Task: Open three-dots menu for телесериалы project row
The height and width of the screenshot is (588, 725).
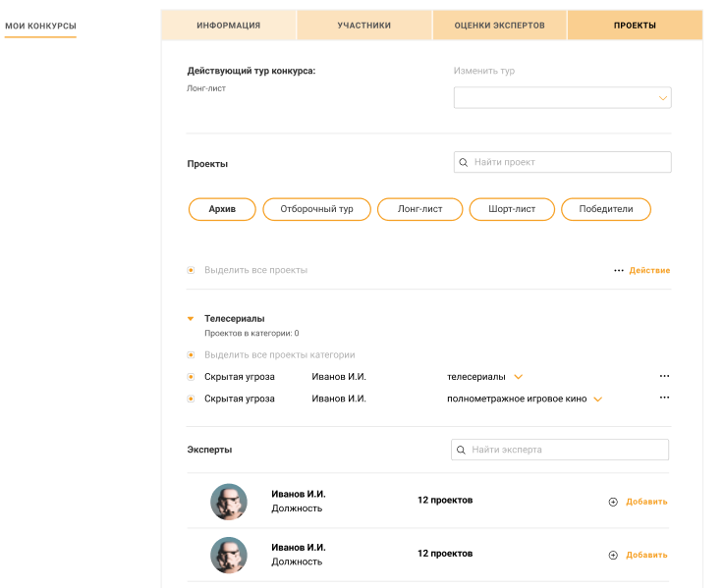Action: [664, 376]
